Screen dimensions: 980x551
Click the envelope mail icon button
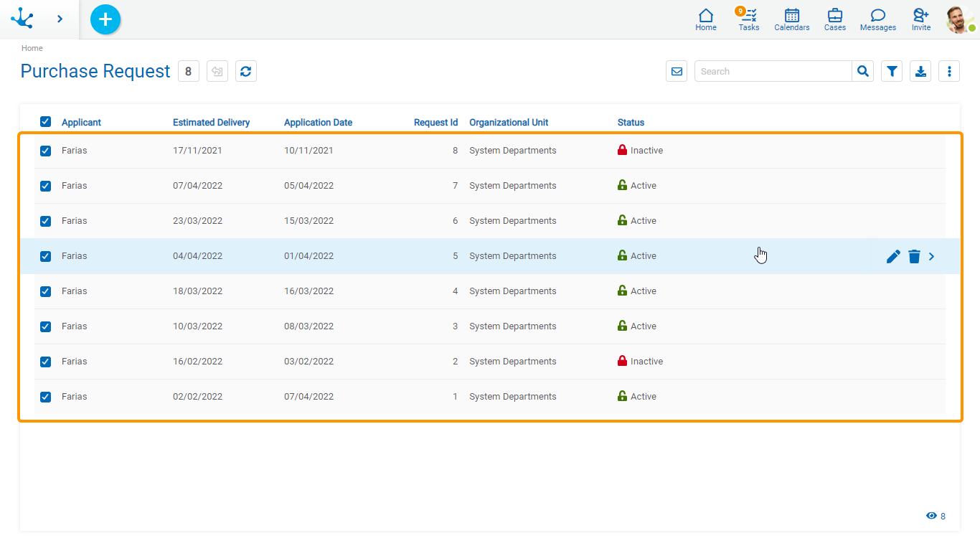[677, 71]
